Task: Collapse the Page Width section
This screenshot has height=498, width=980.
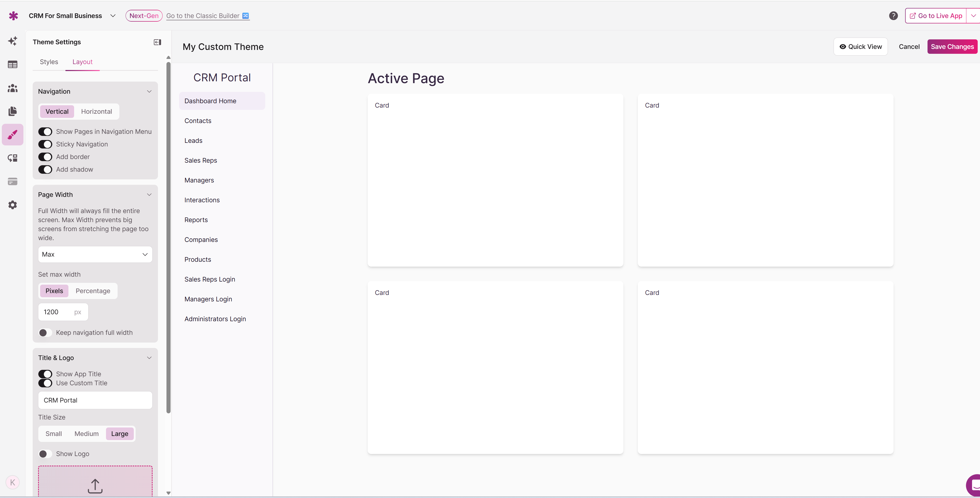Action: [x=149, y=194]
